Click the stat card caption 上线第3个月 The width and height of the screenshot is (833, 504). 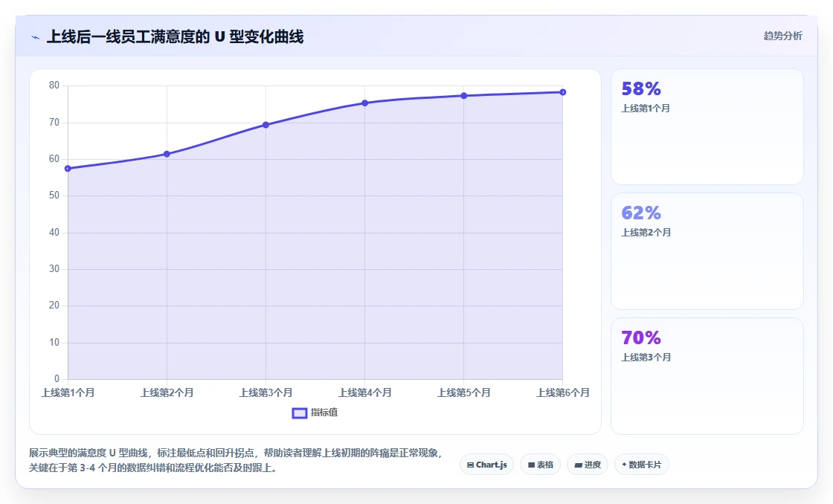646,358
